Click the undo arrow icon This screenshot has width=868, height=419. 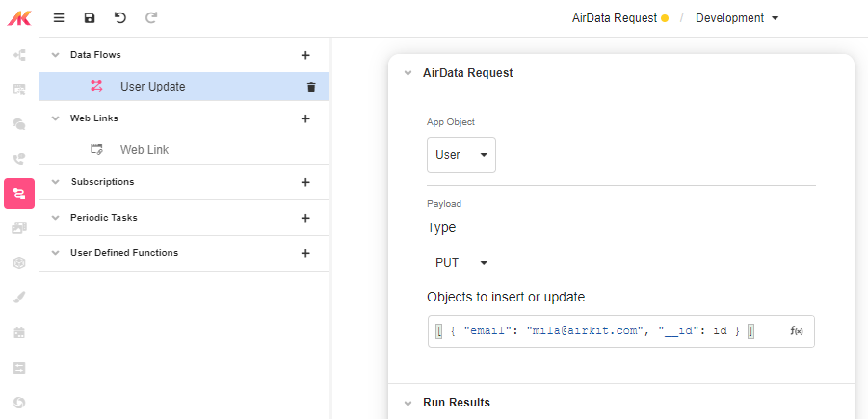[x=120, y=17]
